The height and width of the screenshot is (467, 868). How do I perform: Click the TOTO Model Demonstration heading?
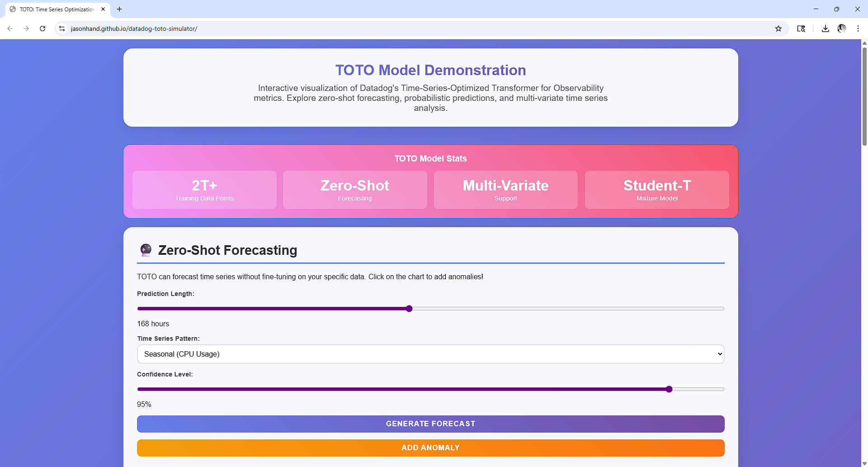pos(430,70)
